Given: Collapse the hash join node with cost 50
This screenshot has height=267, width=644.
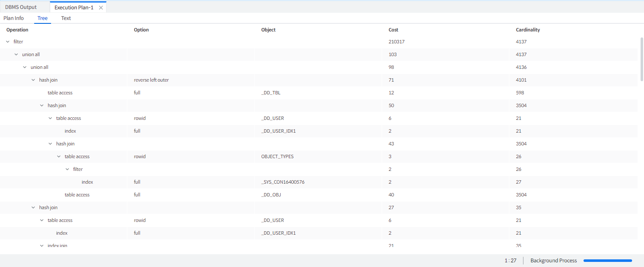Looking at the screenshot, I should [42, 105].
